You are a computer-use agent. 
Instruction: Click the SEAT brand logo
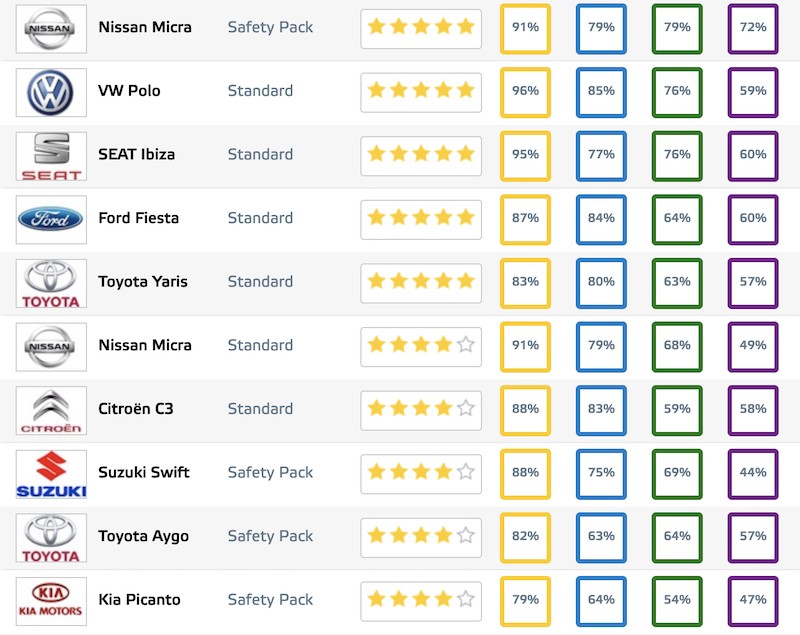click(x=51, y=156)
